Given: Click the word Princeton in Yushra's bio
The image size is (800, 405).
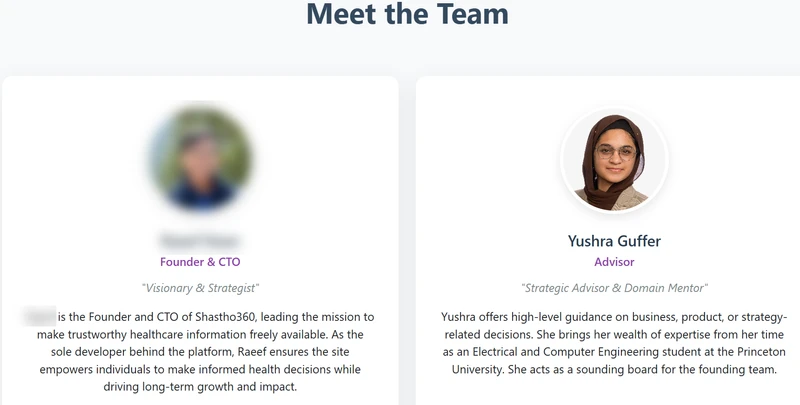Looking at the screenshot, I should (761, 351).
